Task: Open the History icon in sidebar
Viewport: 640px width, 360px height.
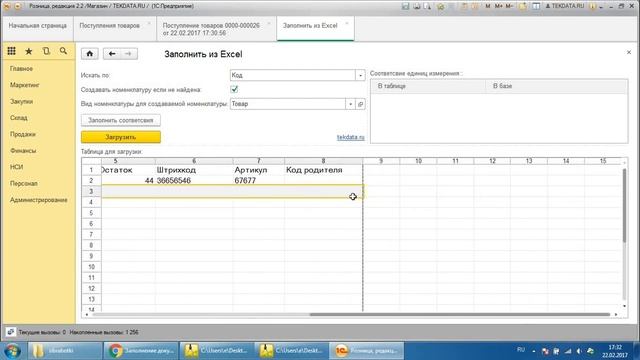Action: [x=46, y=51]
